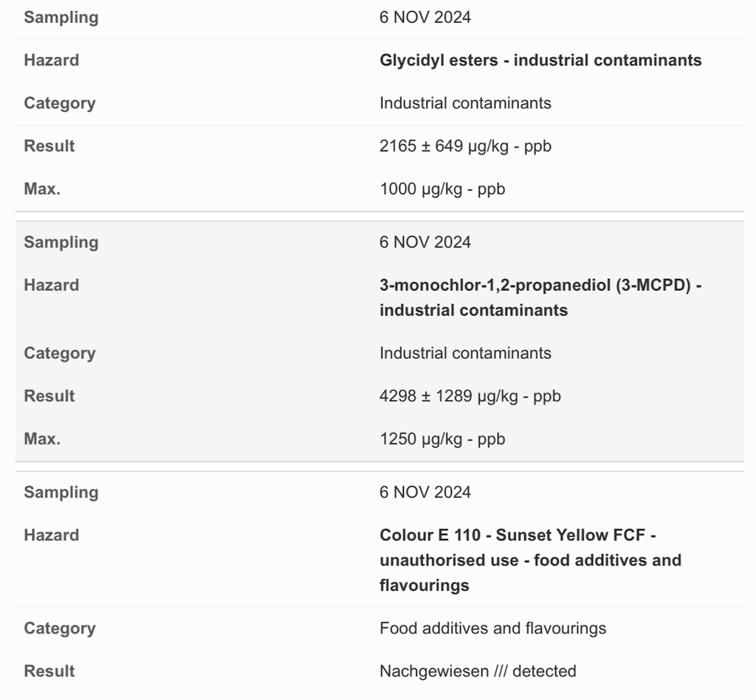Screen dimensions: 756x700
Task: Click the max value 1250 µg/kg - ppb
Action: point(442,439)
